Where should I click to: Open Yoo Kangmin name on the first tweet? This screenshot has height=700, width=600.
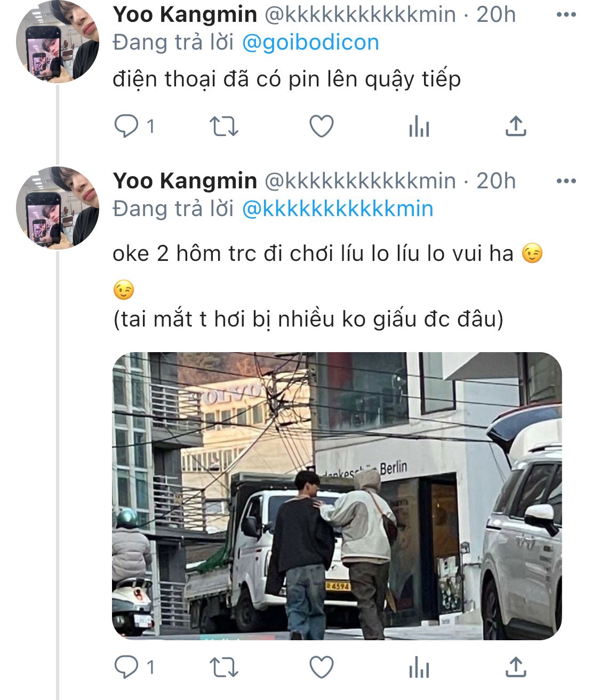pyautogui.click(x=185, y=15)
